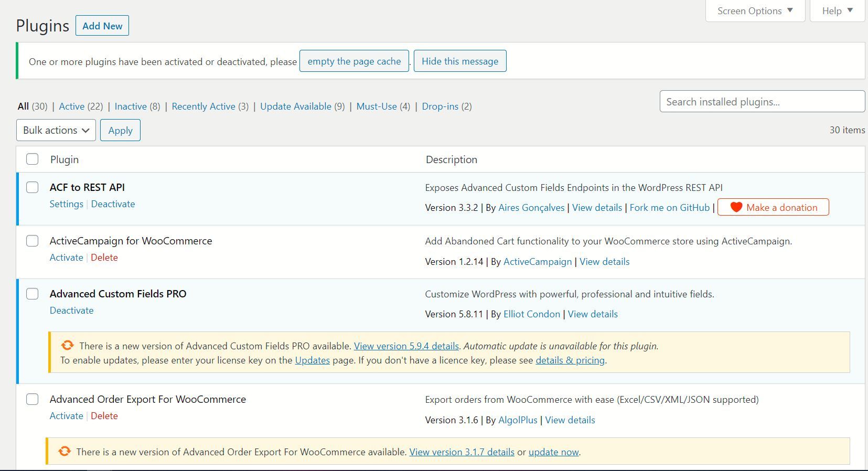Click the update icon in the Advanced Order Export notice
This screenshot has height=471, width=868.
click(x=65, y=451)
